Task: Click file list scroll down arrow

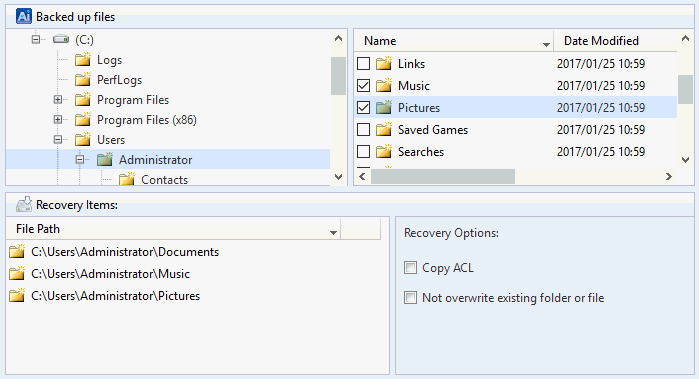Action: tap(686, 160)
